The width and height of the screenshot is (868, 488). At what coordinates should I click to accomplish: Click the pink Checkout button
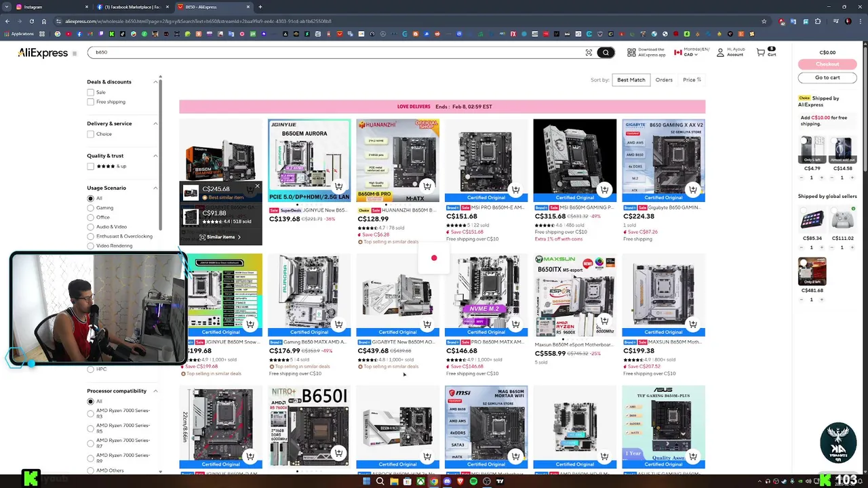[827, 64]
